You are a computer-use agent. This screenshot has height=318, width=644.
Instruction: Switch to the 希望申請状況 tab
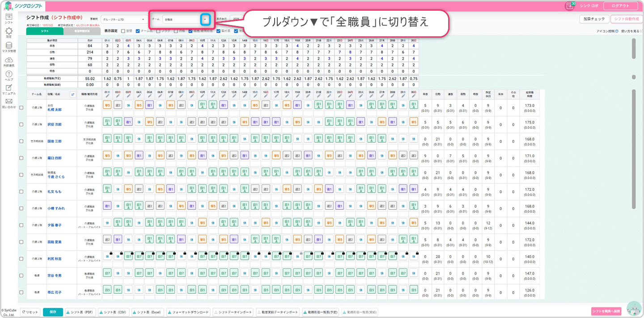click(82, 31)
